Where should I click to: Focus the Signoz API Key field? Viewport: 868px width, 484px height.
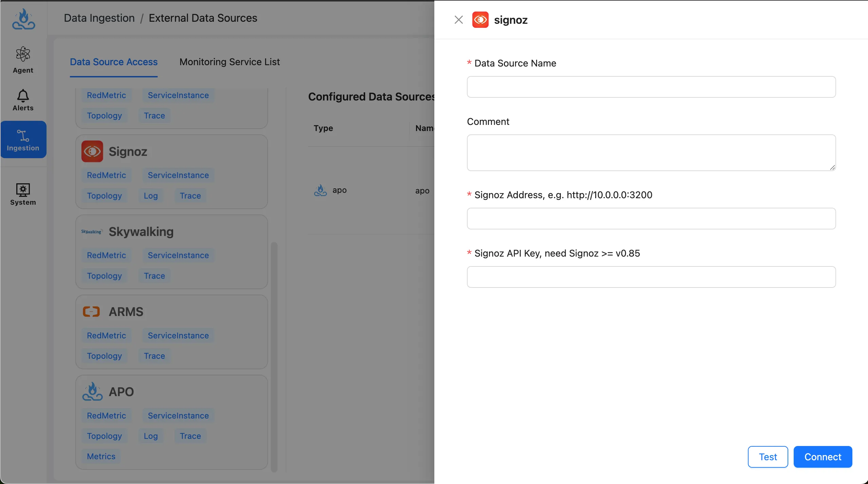pyautogui.click(x=651, y=277)
